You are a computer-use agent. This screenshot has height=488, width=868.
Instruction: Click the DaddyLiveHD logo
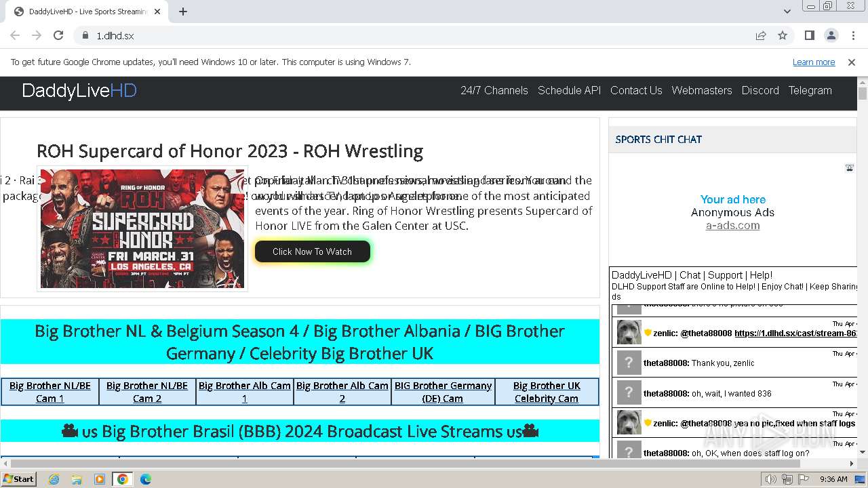click(79, 91)
